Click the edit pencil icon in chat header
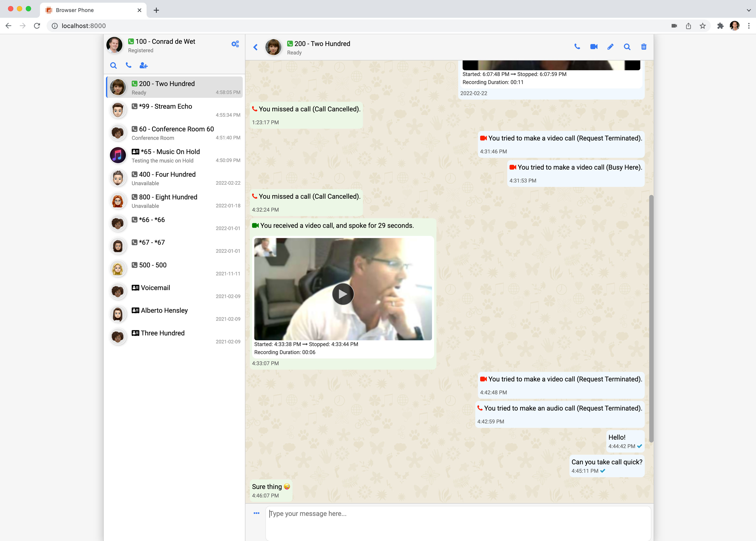 click(x=610, y=47)
